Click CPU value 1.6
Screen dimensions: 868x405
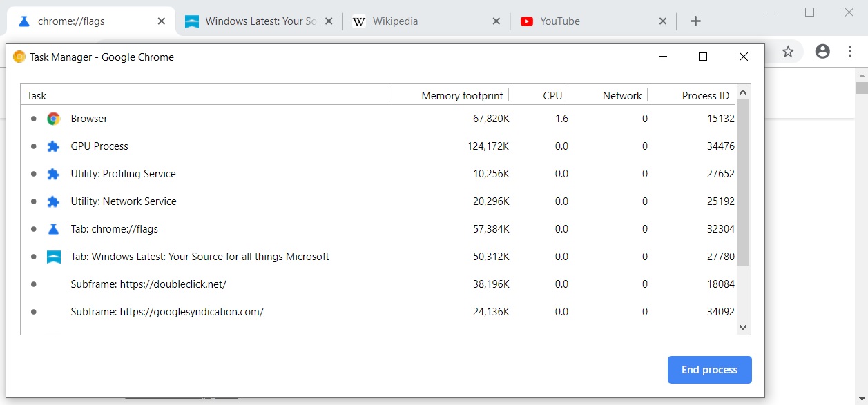561,119
